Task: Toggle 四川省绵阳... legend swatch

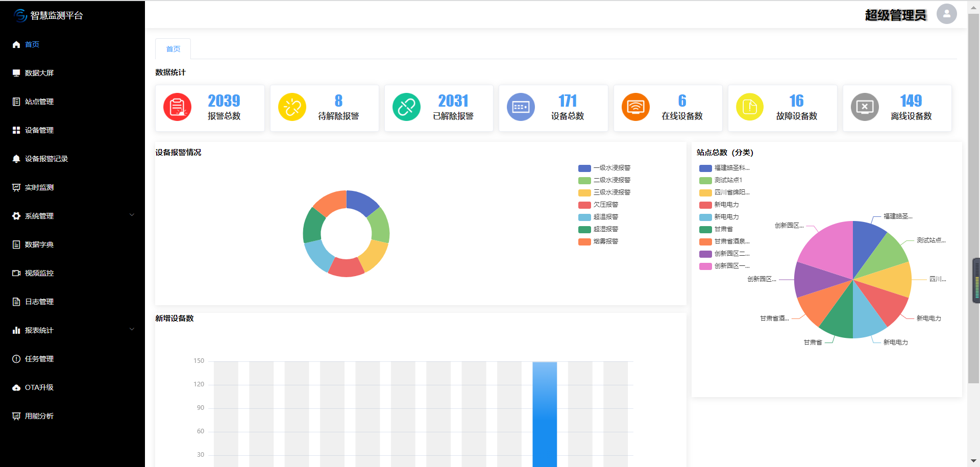Action: point(705,192)
